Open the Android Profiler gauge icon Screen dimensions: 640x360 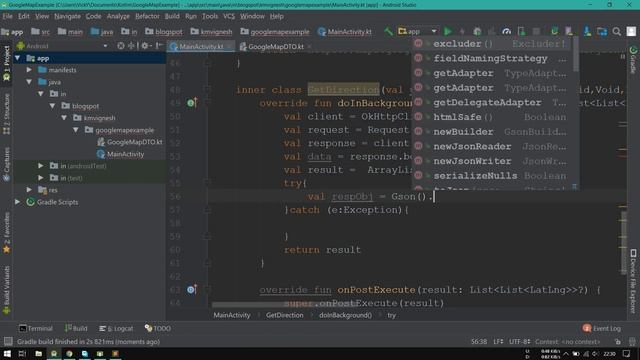(507, 31)
